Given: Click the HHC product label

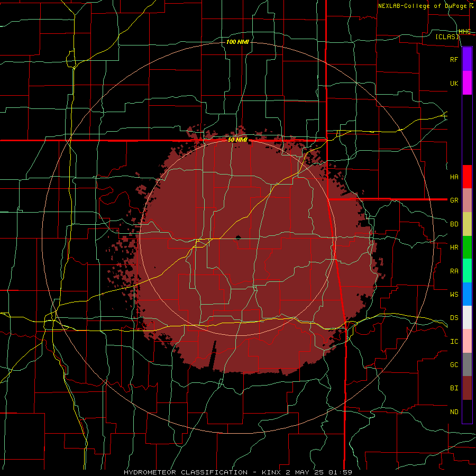Looking at the screenshot, I should coord(464,32).
